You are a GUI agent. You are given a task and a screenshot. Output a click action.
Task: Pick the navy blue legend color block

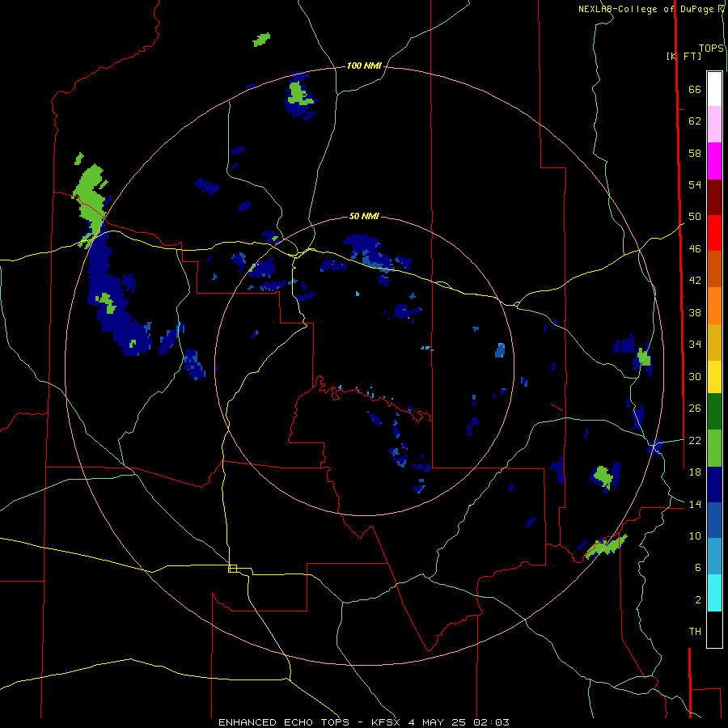coord(714,485)
